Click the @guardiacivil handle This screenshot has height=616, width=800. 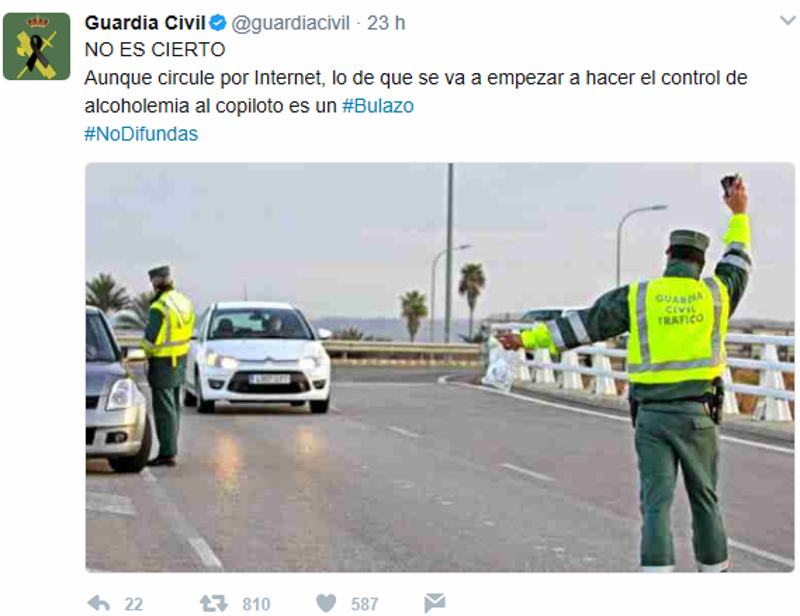[x=290, y=23]
